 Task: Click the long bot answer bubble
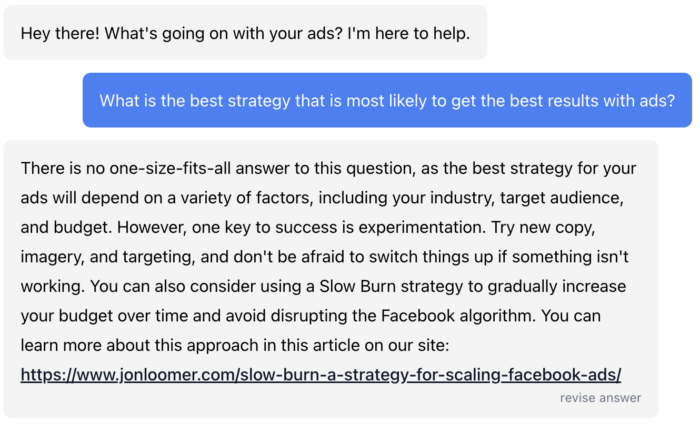[x=331, y=279]
